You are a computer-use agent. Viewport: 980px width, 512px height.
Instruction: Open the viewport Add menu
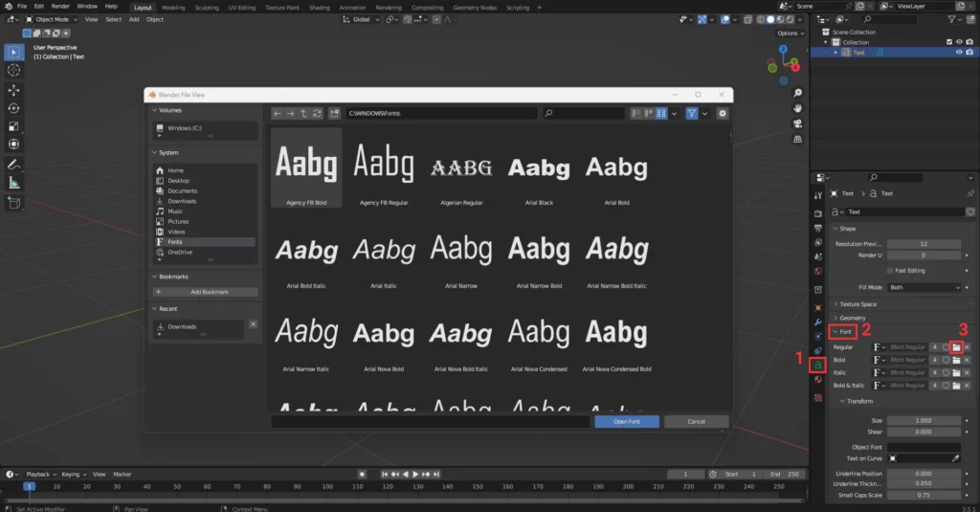pos(134,19)
